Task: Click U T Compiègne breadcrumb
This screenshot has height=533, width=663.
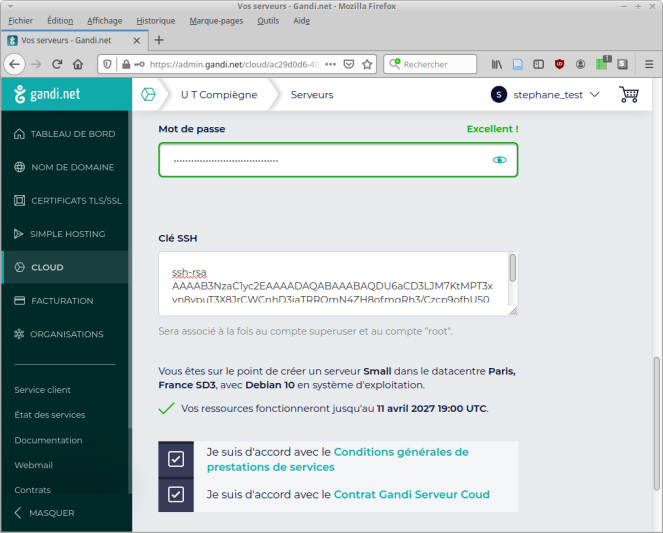Action: [219, 95]
